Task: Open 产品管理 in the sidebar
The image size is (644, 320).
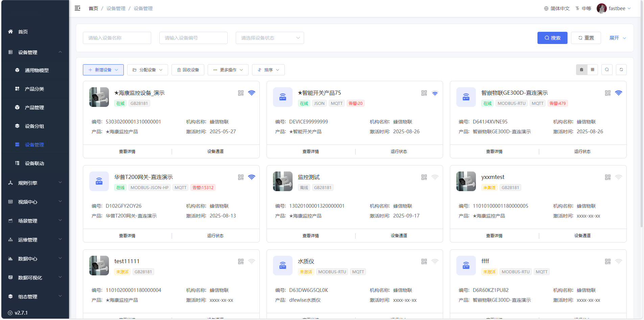Action: click(x=34, y=108)
